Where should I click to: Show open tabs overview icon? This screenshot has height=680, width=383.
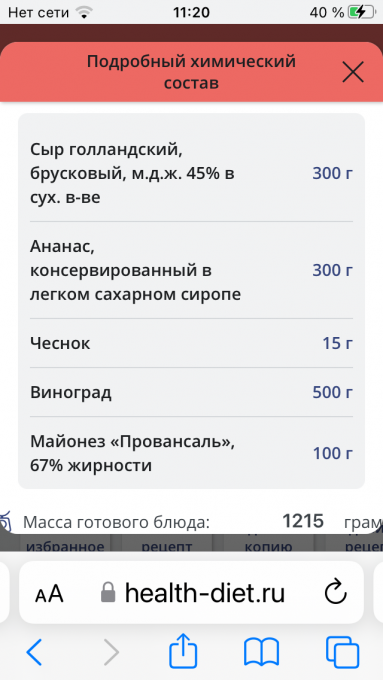click(343, 651)
